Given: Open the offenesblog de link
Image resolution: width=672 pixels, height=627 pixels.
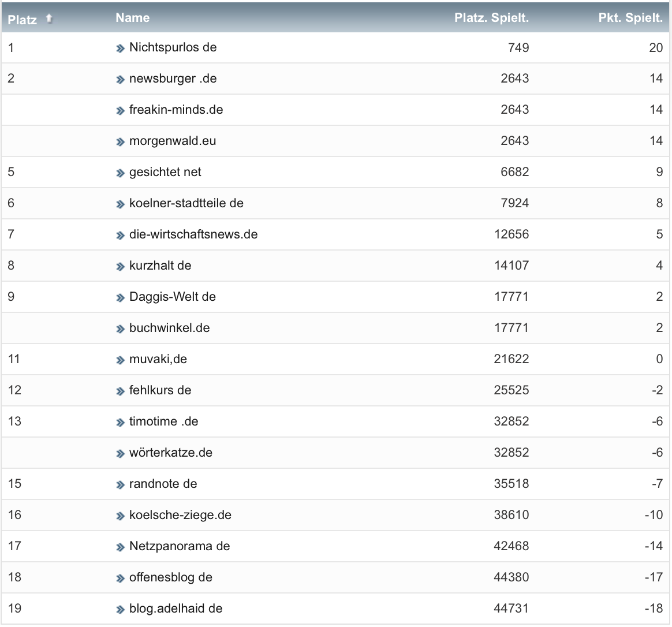Looking at the screenshot, I should point(170,577).
